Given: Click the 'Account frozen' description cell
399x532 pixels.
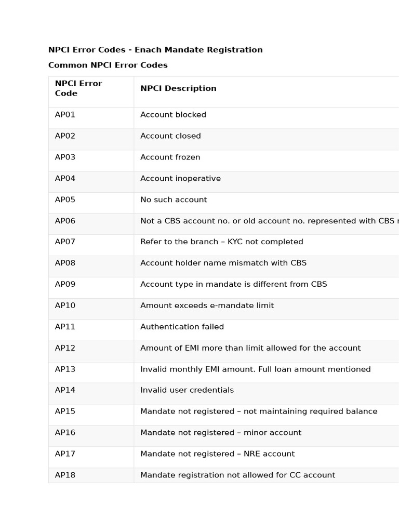Looking at the screenshot, I should (x=170, y=157).
